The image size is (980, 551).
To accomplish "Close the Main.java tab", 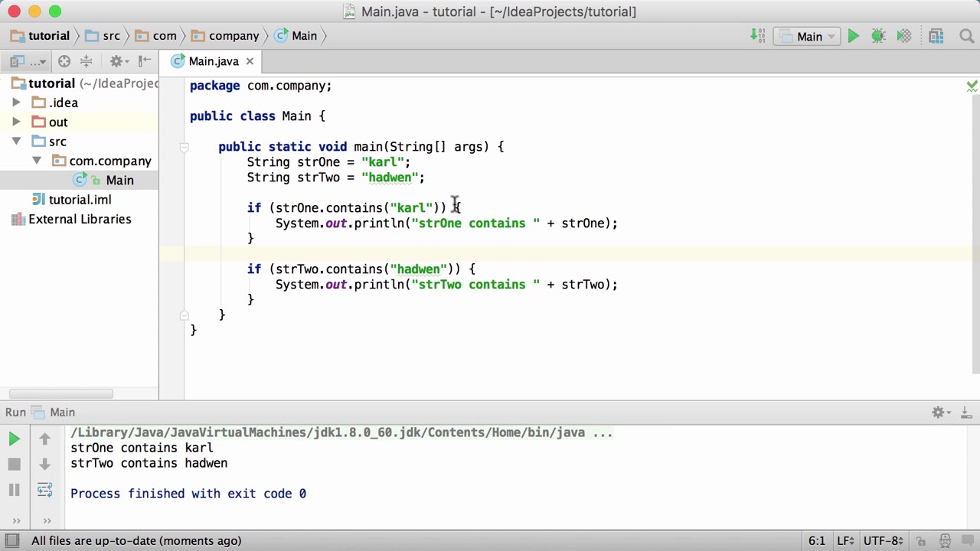I will 250,61.
